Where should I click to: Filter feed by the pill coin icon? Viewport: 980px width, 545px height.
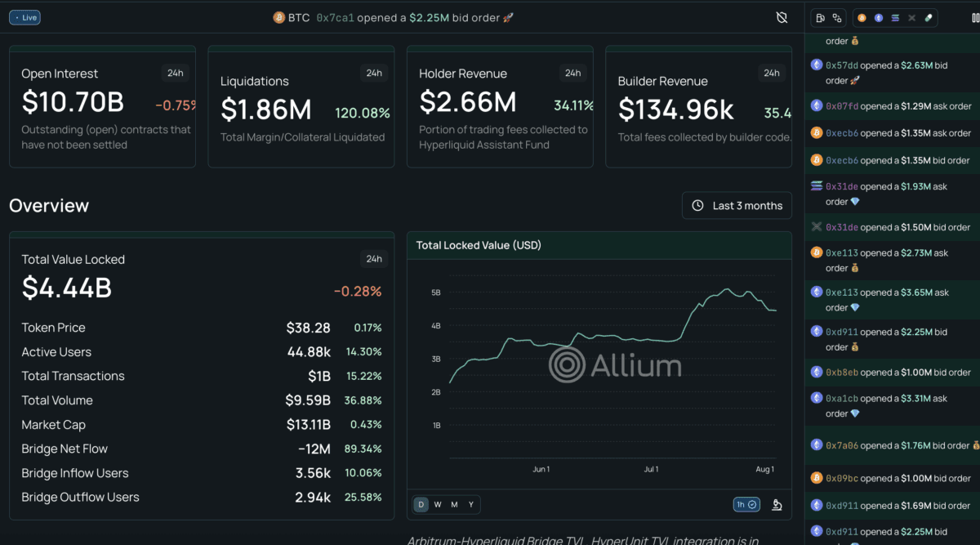click(x=928, y=18)
